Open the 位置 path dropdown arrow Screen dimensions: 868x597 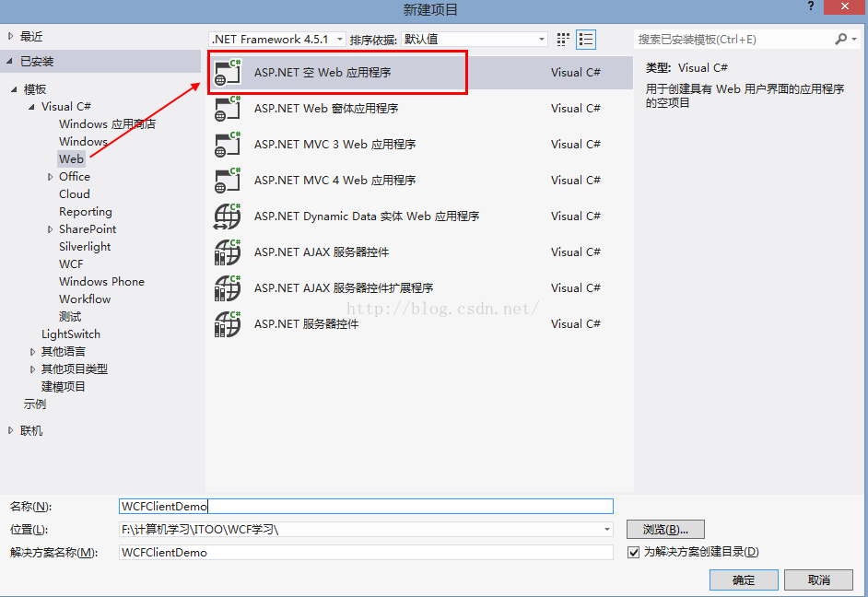[x=606, y=530]
